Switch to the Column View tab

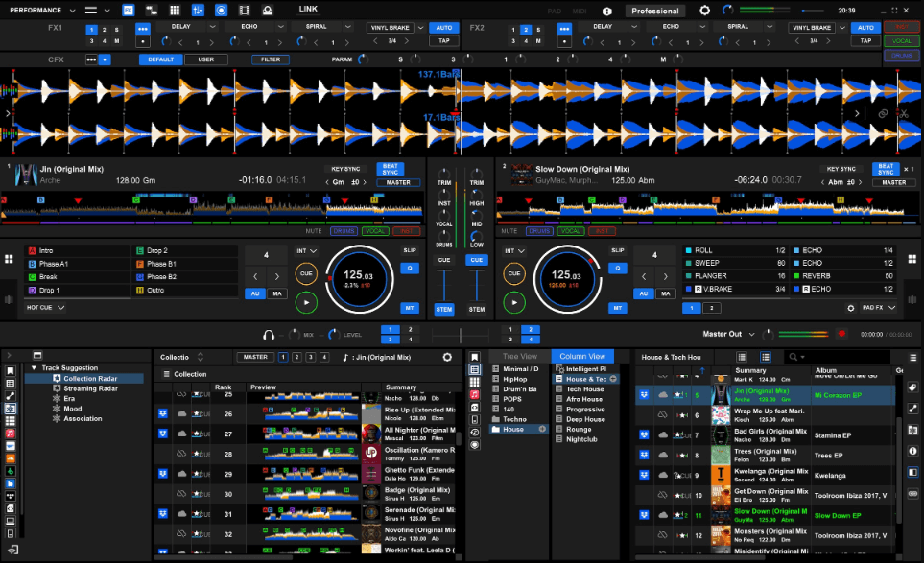click(581, 356)
